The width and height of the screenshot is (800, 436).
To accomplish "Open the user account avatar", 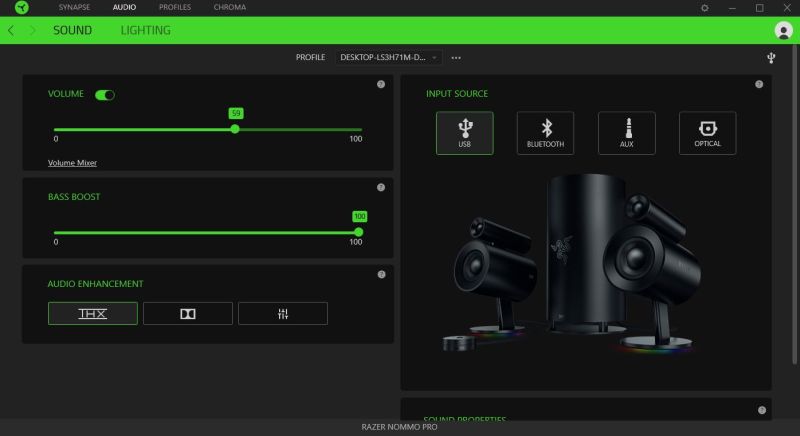I will 783,30.
